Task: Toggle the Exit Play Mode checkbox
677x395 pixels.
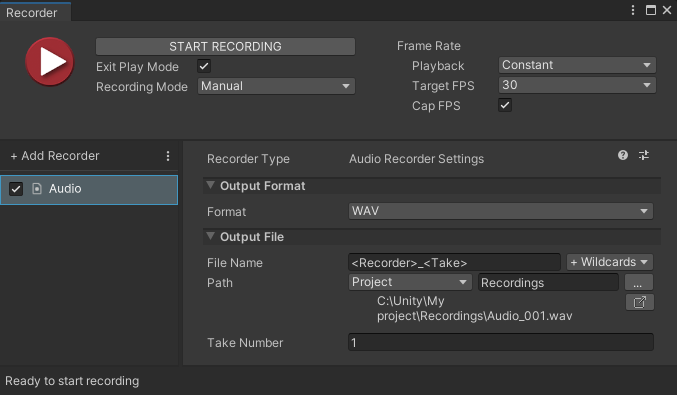Action: point(204,66)
